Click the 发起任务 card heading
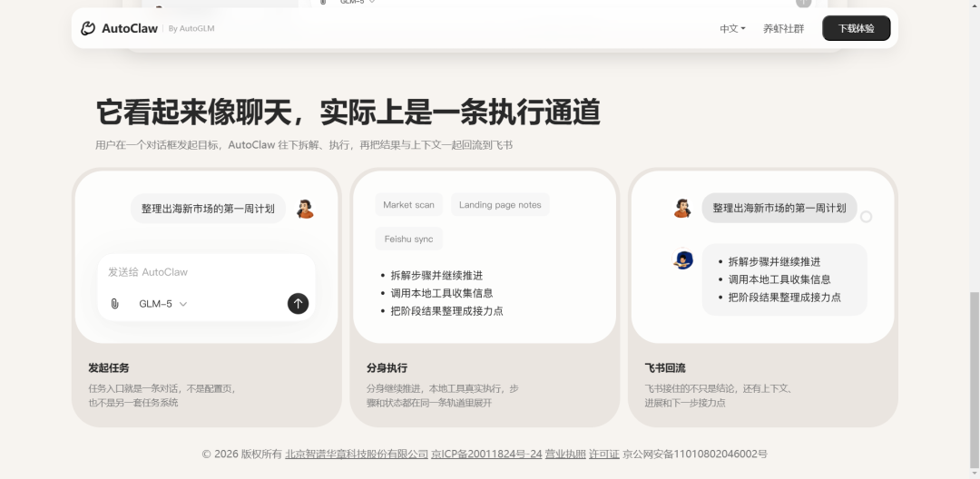 tap(109, 367)
